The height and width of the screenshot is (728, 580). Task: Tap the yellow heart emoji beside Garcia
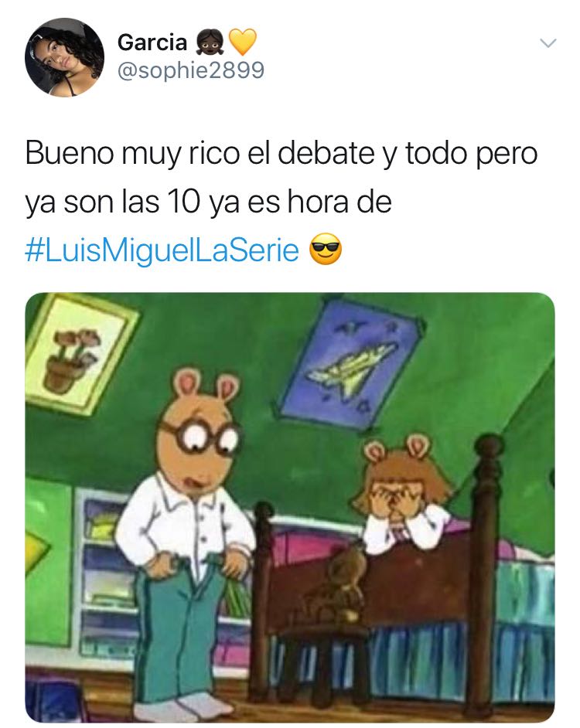243,42
